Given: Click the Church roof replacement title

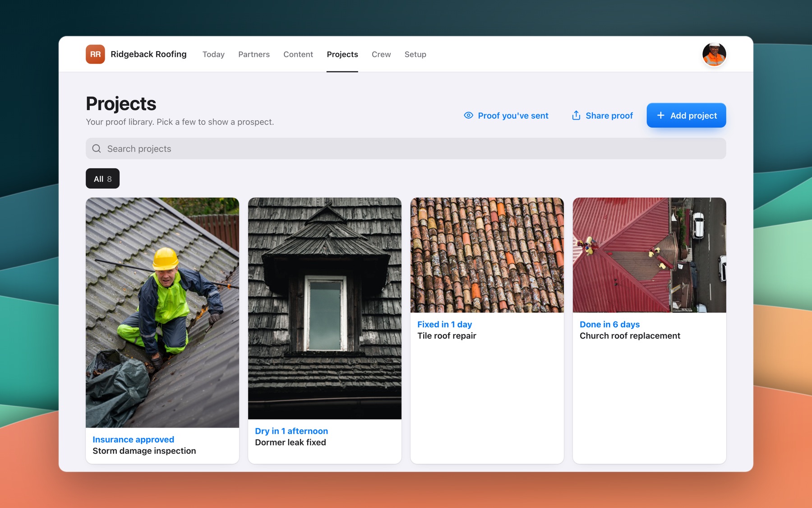Looking at the screenshot, I should pyautogui.click(x=630, y=336).
